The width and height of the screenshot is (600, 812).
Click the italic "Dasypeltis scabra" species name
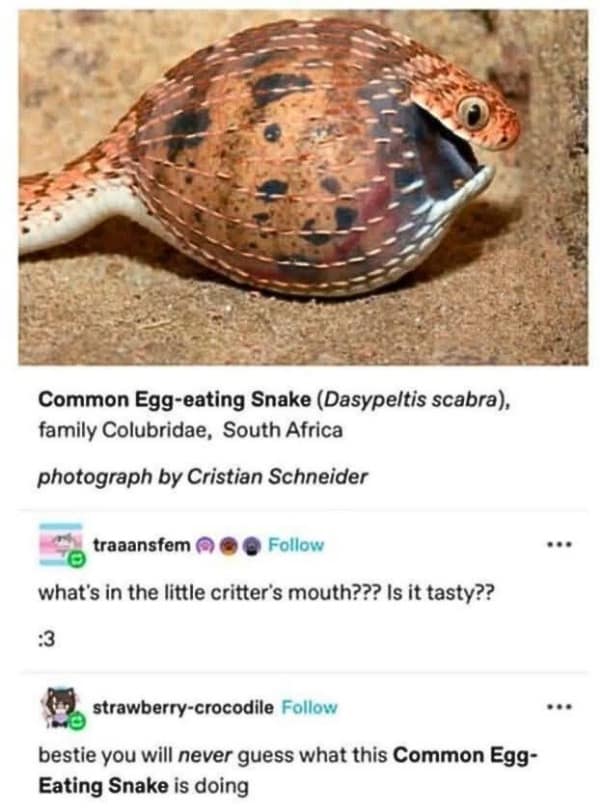pos(408,402)
